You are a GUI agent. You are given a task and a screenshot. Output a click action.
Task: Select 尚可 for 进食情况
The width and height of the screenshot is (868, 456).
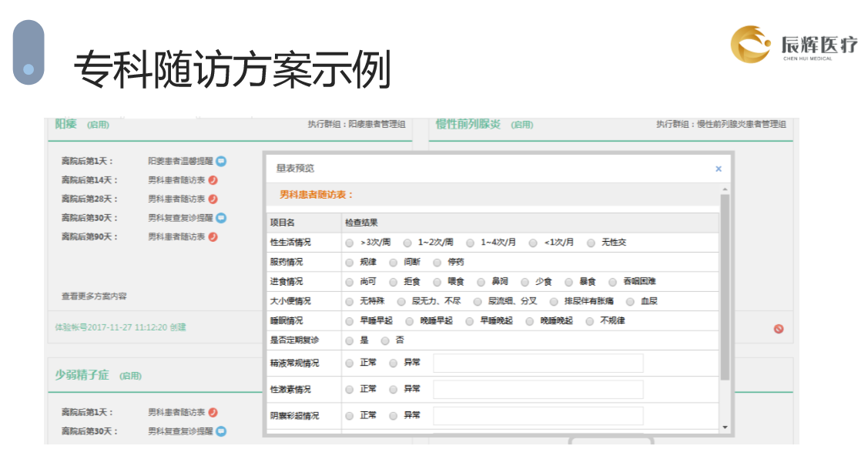[350, 282]
